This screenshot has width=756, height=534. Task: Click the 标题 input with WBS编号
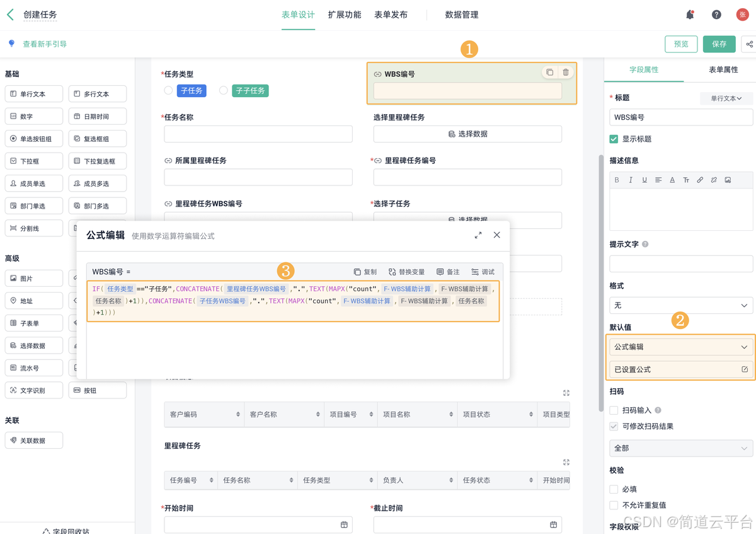(x=681, y=117)
